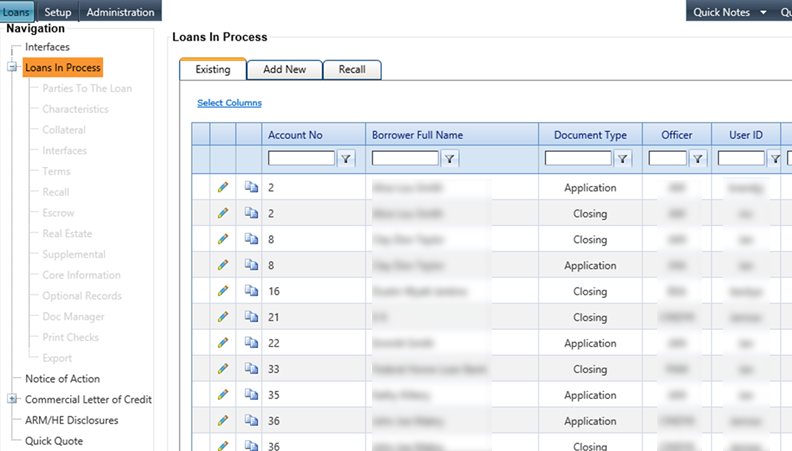This screenshot has width=792, height=451.
Task: Edit loan account 22 Application row
Action: point(223,343)
